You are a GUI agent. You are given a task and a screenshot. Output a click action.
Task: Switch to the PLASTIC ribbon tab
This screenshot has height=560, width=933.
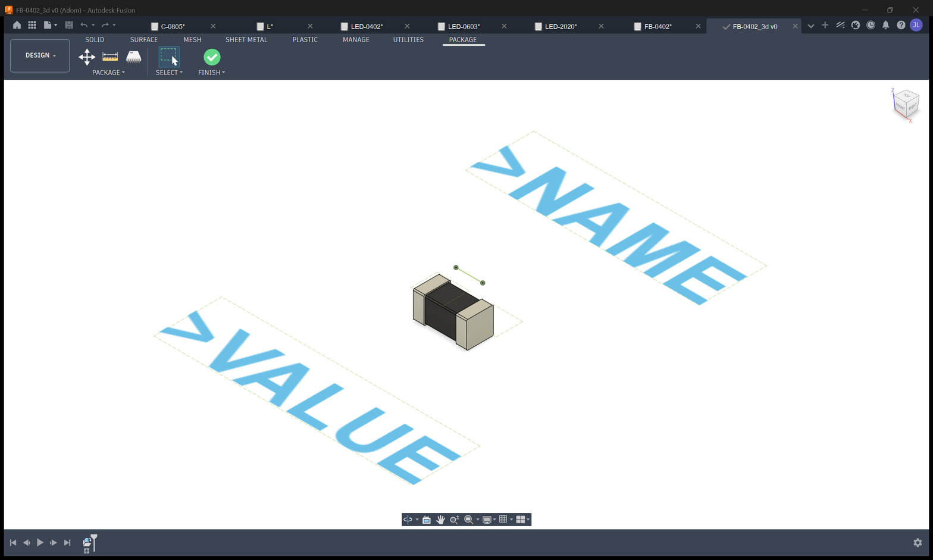pos(305,40)
